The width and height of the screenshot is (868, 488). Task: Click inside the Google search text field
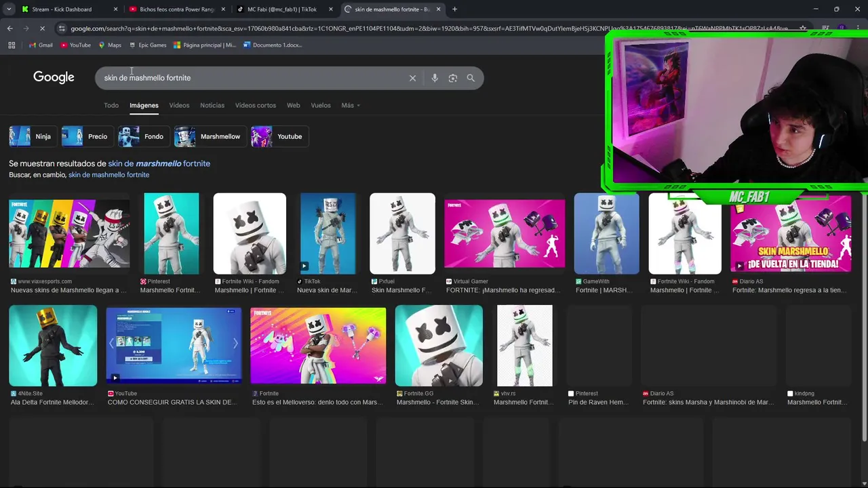pyautogui.click(x=251, y=78)
